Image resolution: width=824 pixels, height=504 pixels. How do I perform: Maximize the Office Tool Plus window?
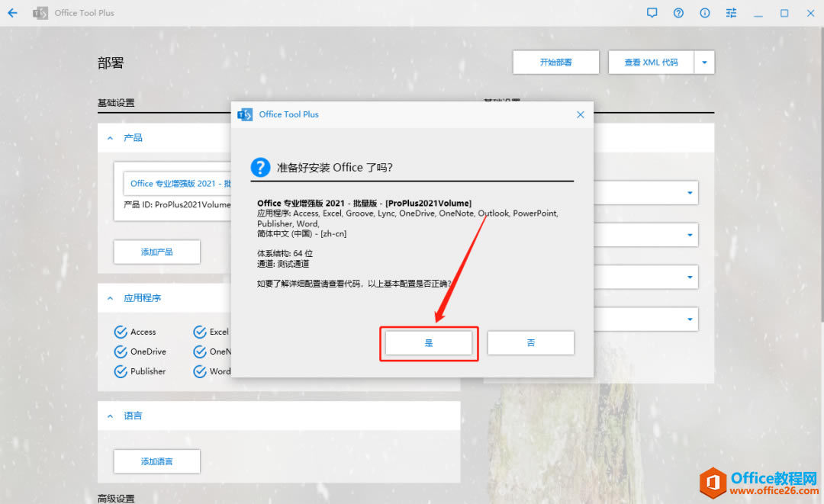(x=784, y=13)
